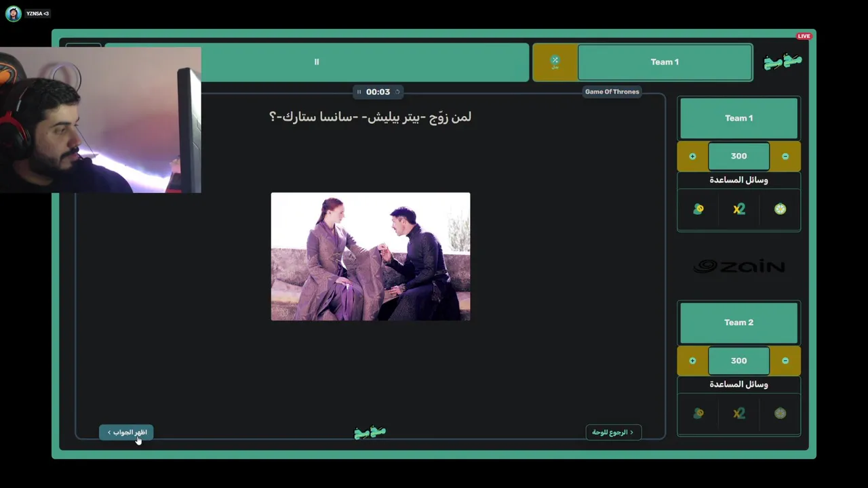Image resolution: width=868 pixels, height=488 pixels.
Task: Pause the game with the top bar pause icon
Action: [317, 62]
